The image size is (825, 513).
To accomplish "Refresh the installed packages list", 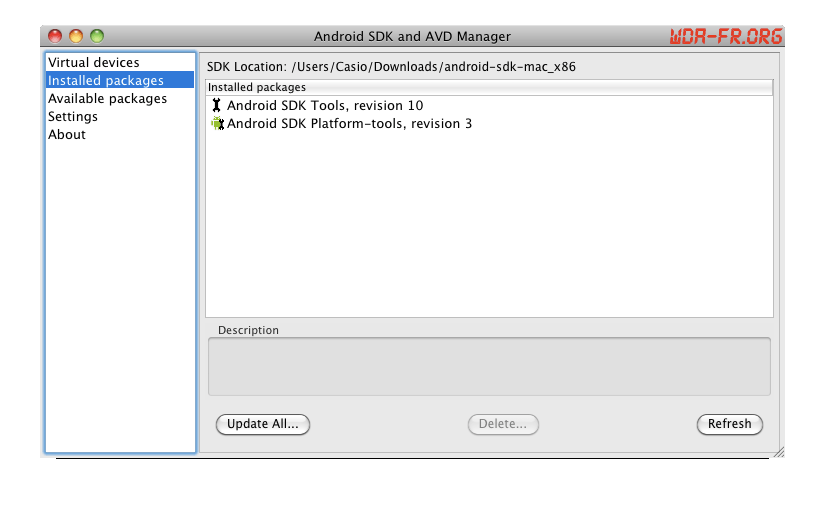I will [729, 424].
